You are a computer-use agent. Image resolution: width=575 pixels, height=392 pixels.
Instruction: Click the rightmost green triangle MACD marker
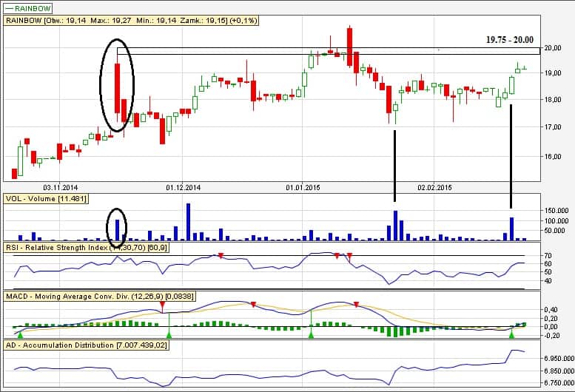tap(511, 336)
